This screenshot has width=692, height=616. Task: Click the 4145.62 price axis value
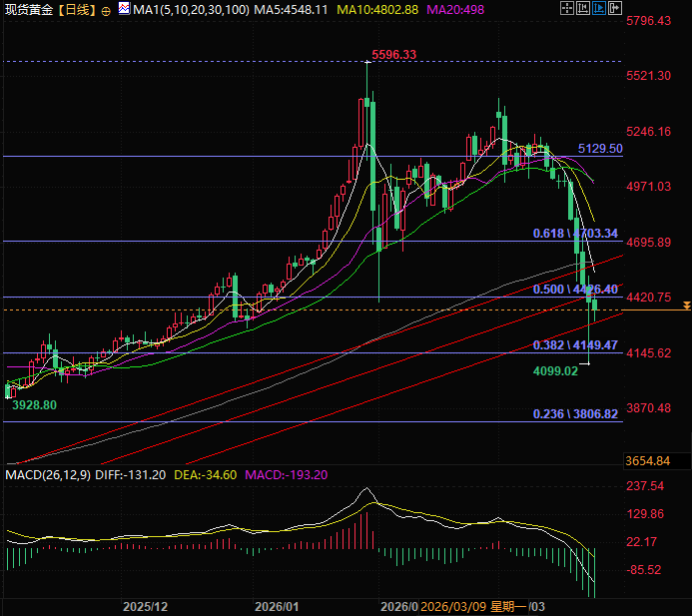pos(648,353)
